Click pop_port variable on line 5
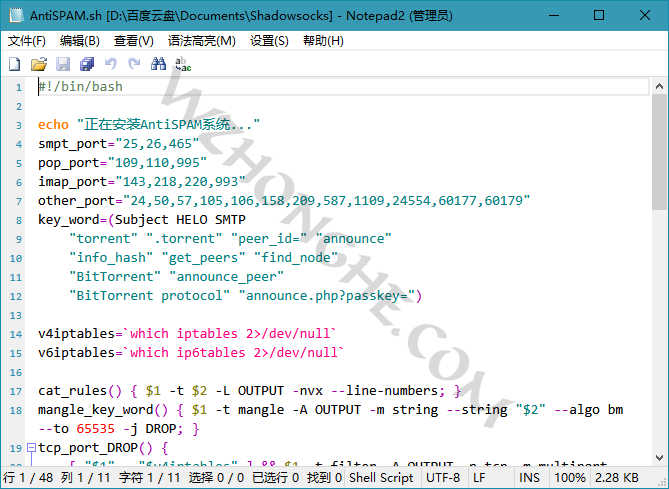Screen dimensions: 669x489 (69, 163)
